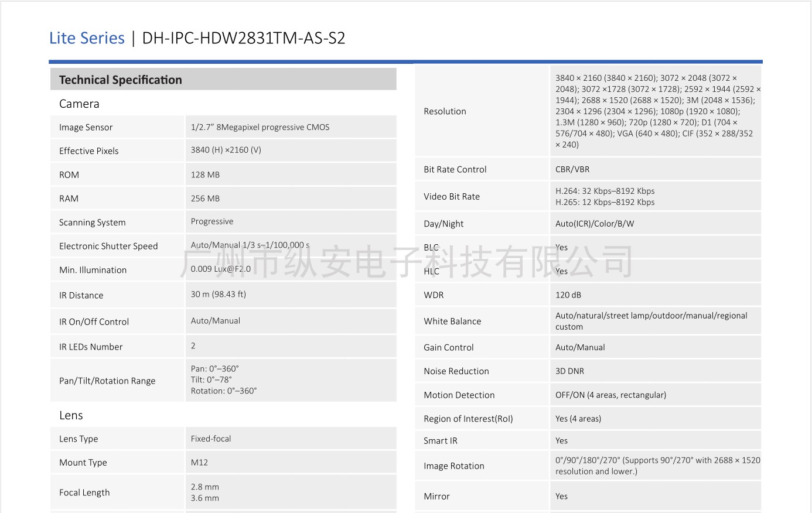This screenshot has height=513, width=812.
Task: Select value "OFF/ON (4 areas, rectangular)"
Action: click(610, 395)
